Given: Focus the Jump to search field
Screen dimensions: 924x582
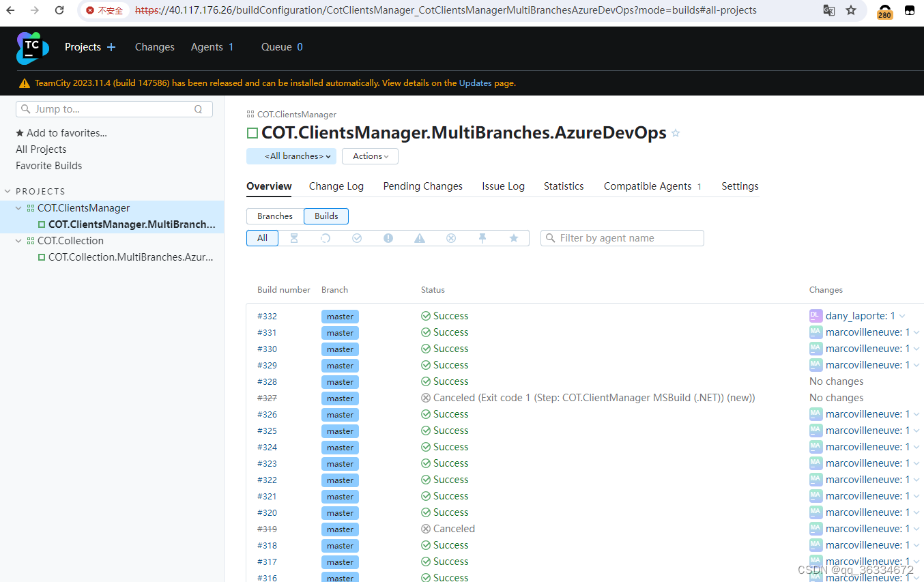Looking at the screenshot, I should tap(114, 109).
